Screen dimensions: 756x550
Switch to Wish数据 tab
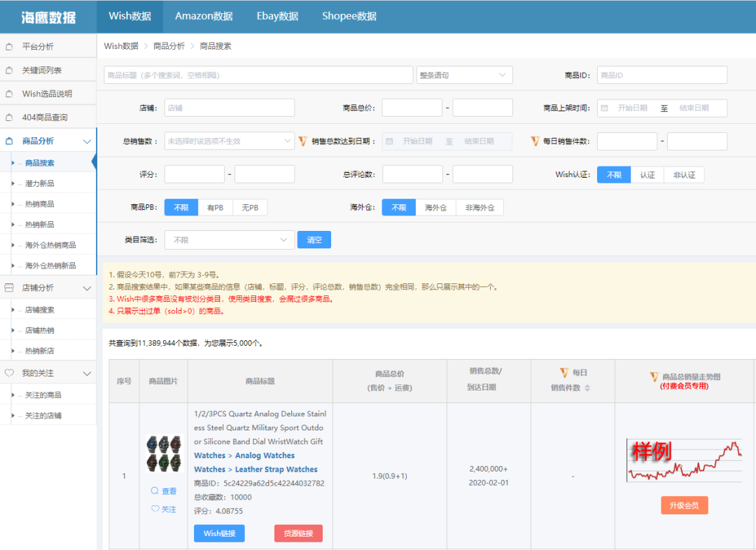pyautogui.click(x=129, y=16)
